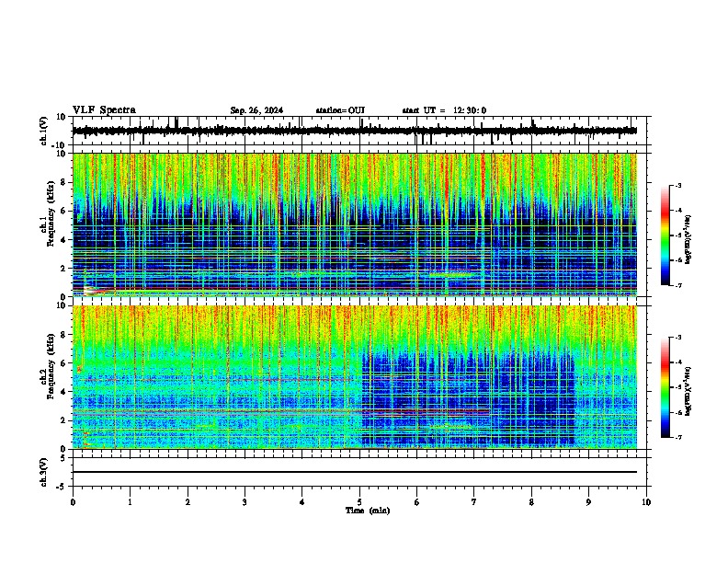
Task: Click the "station=OUI" header label
Action: coord(340,110)
